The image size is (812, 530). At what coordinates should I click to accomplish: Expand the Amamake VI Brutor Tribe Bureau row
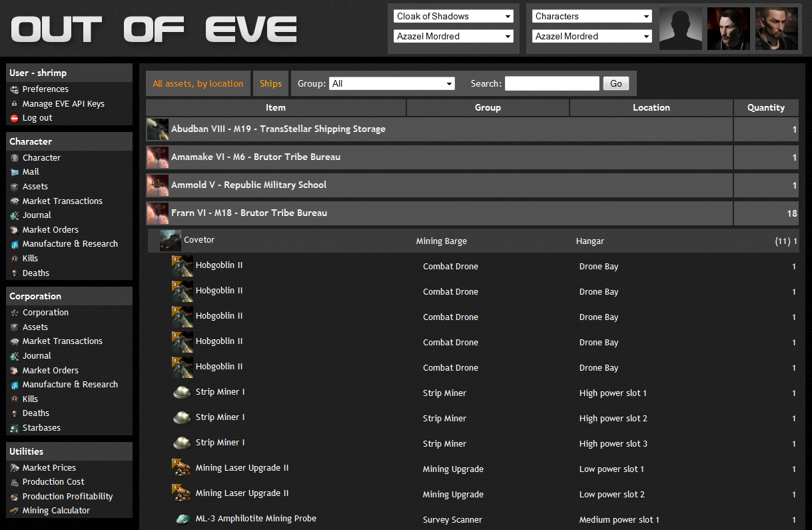(x=256, y=157)
